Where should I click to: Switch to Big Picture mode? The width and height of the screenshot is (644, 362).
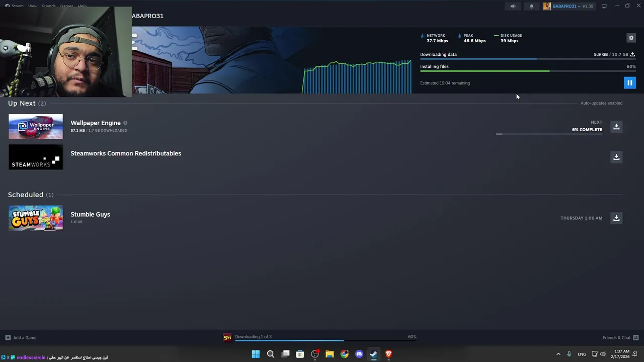point(604,6)
